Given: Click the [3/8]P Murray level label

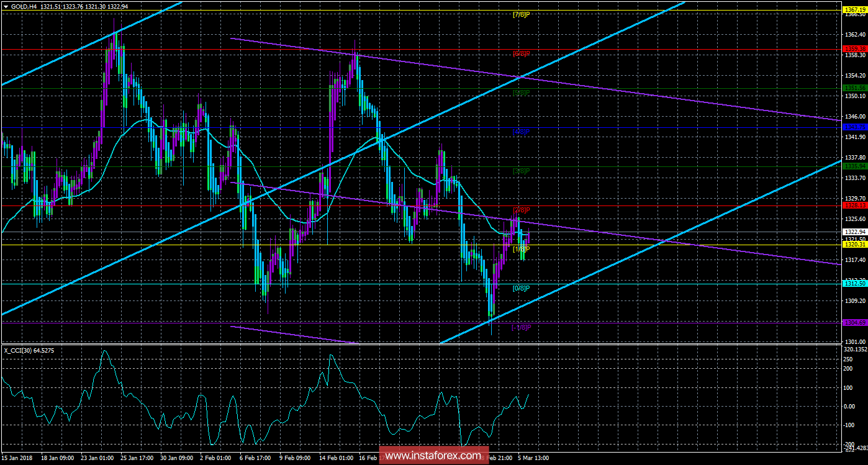Looking at the screenshot, I should [x=521, y=171].
